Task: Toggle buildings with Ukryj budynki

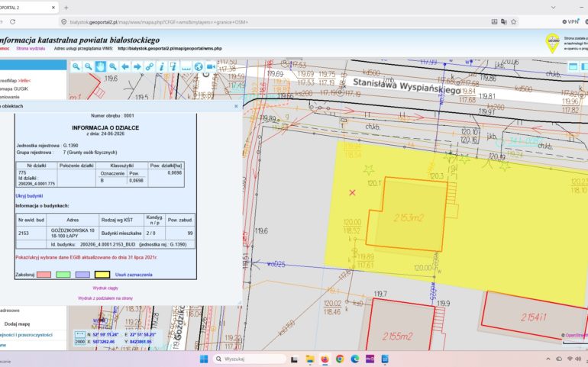Action: point(29,195)
